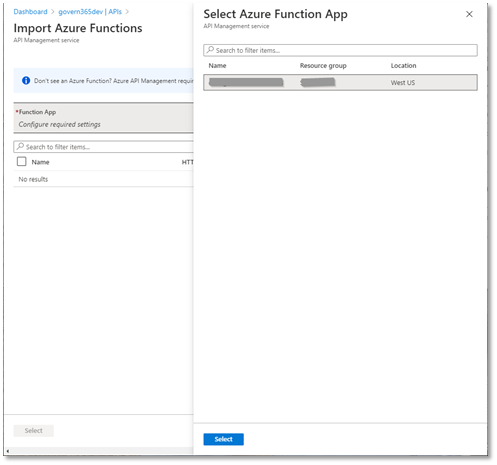This screenshot has height=465, width=497.
Task: Tick the Name select-all checkbox
Action: point(22,162)
